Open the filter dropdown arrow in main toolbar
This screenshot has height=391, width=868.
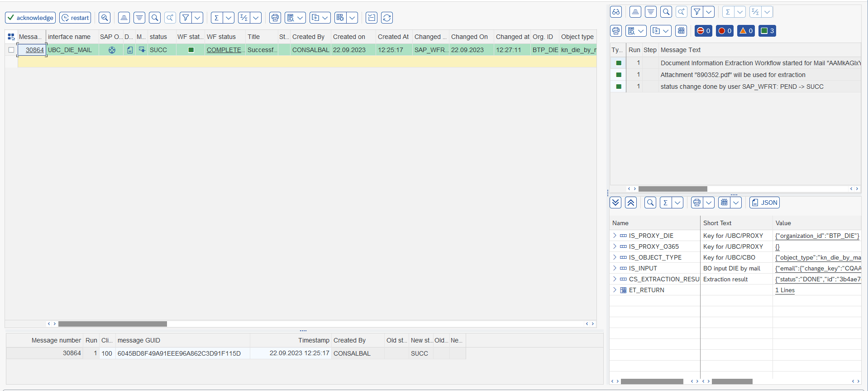(197, 18)
